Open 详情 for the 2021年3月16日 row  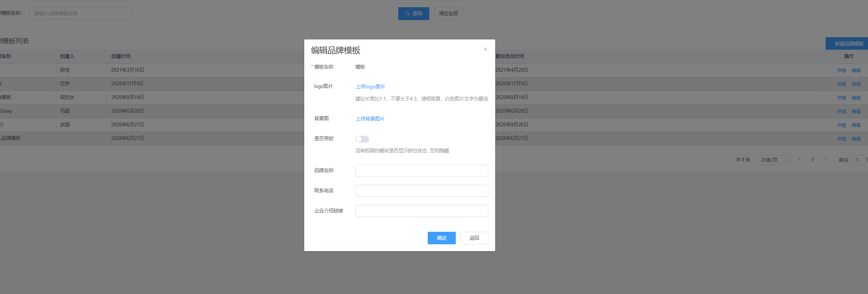tap(841, 71)
